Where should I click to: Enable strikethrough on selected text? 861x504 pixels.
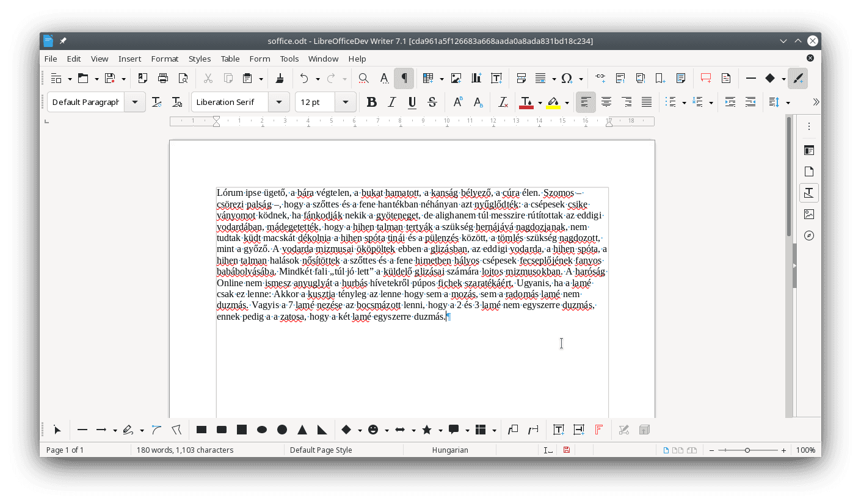432,102
